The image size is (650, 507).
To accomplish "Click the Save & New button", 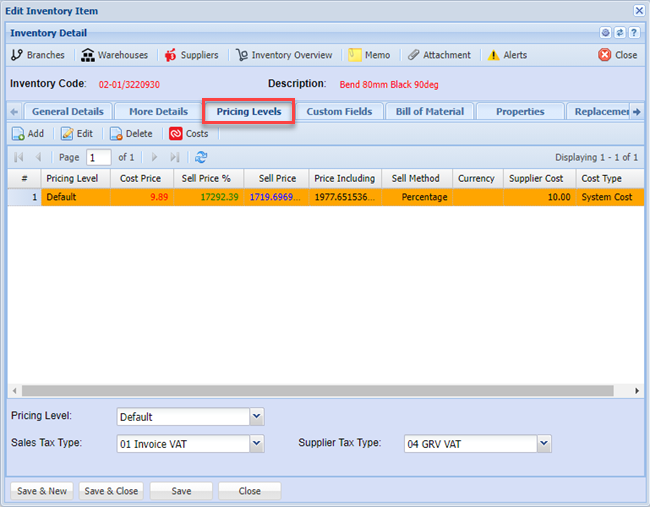I will click(42, 491).
